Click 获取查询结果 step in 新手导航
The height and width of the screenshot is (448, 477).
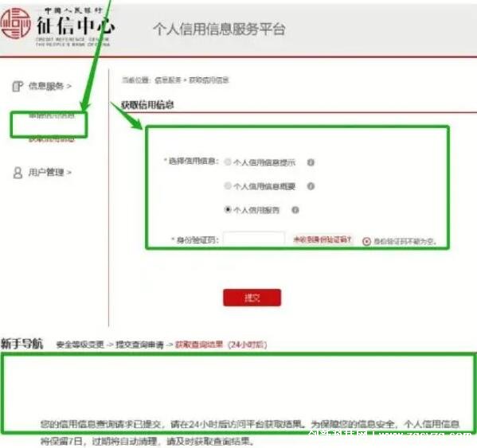(x=199, y=345)
